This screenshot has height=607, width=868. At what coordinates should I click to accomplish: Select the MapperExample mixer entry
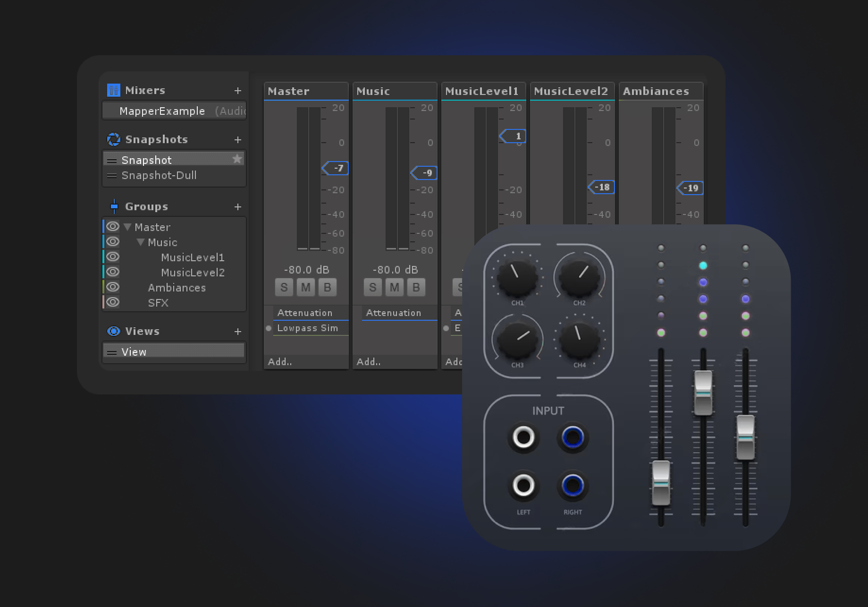[162, 111]
